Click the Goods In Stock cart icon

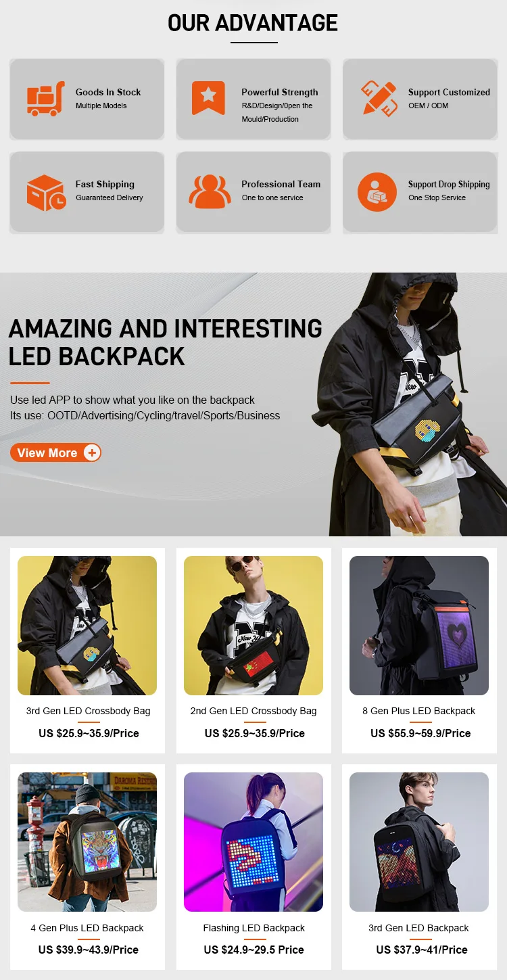point(46,99)
